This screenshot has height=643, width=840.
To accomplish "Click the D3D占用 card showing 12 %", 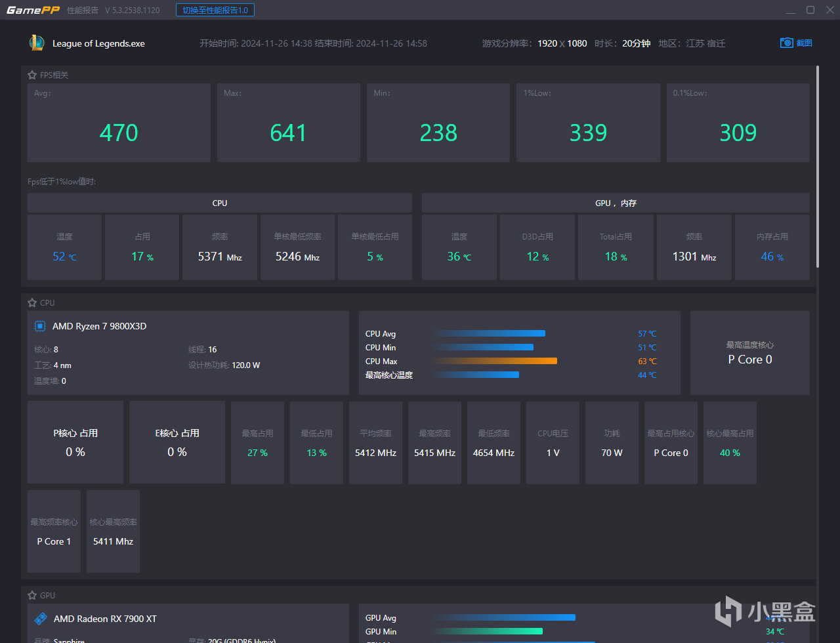I will [x=537, y=247].
